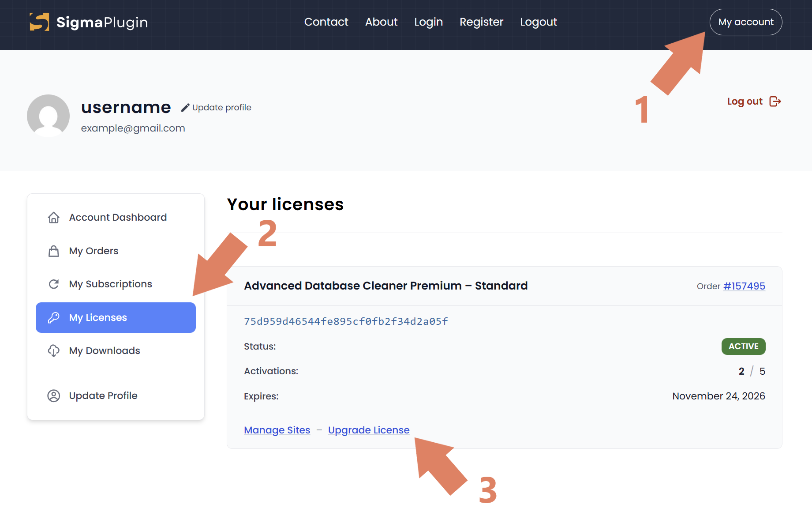Click the house icon for Account Dashboard
This screenshot has height=512, width=812.
54,218
